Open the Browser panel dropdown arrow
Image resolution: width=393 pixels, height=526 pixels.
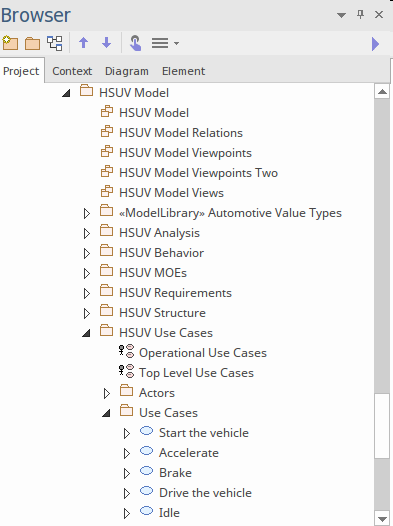tap(341, 15)
